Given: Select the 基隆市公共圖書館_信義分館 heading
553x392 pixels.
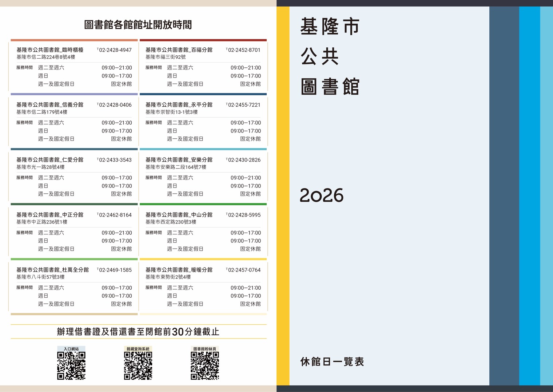Looking at the screenshot, I should [50, 105].
